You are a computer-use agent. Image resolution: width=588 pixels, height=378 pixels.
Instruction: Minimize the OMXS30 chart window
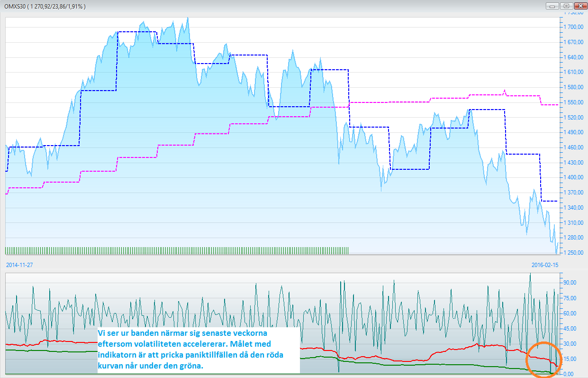pyautogui.click(x=552, y=6)
